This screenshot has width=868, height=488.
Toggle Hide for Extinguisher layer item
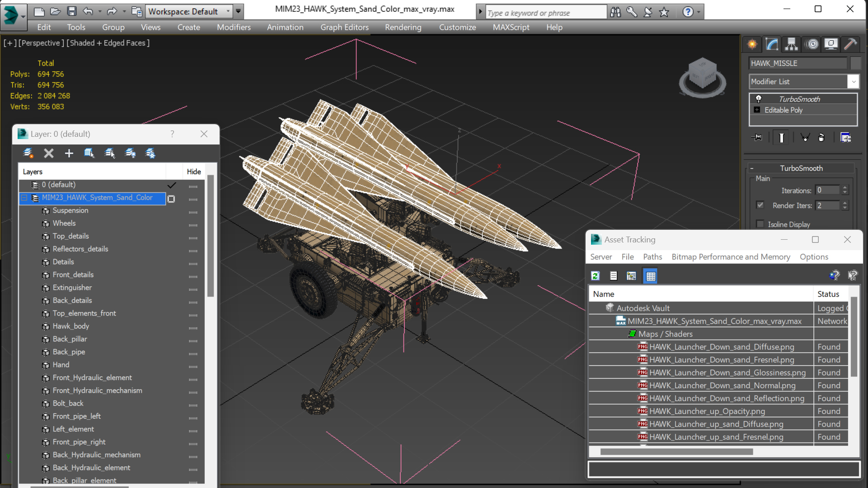[x=193, y=289]
